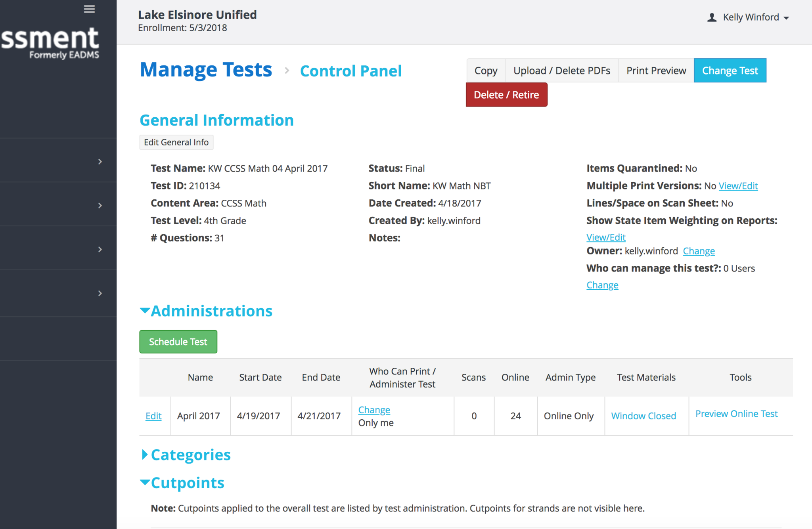Viewport: 812px width, 529px height.
Task: Click Change link beside Owner
Action: click(699, 251)
